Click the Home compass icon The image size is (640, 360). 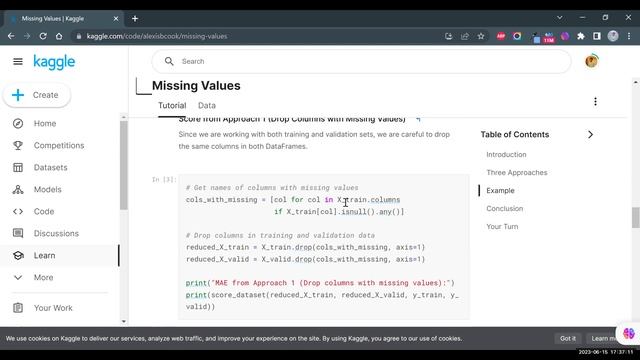(18, 124)
